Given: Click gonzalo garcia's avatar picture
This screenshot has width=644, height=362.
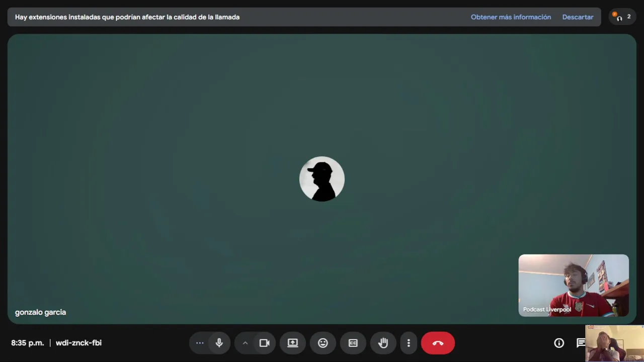Looking at the screenshot, I should point(322,179).
